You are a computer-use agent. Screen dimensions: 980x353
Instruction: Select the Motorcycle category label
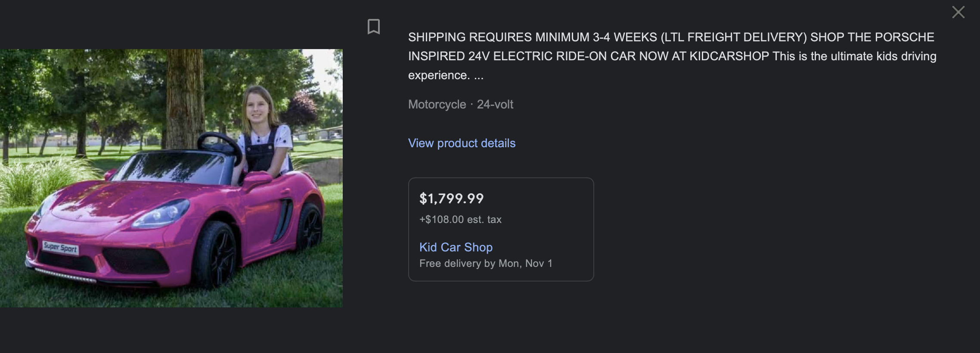pyautogui.click(x=437, y=105)
